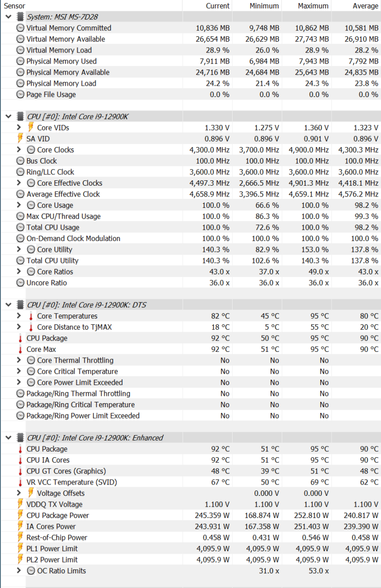Click the 245.359 W current CPU Package Power value
Viewport: 381px width, 588px height.
pyautogui.click(x=212, y=515)
